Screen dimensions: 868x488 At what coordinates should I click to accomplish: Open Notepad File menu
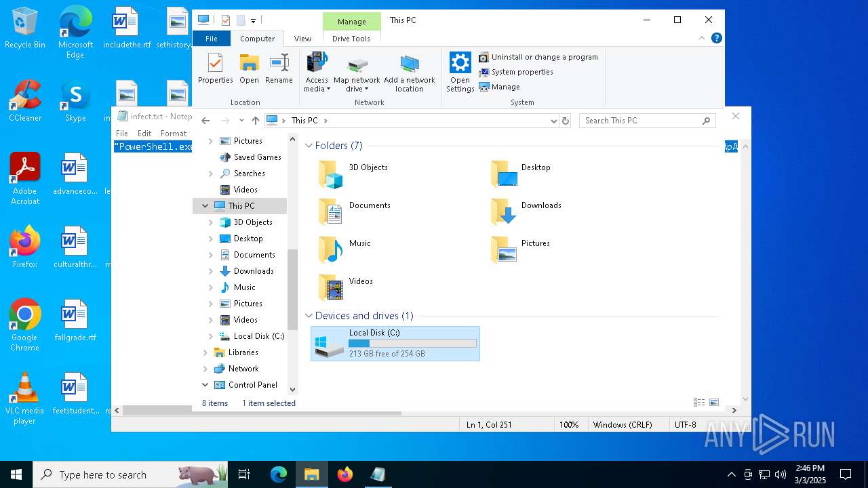(122, 134)
